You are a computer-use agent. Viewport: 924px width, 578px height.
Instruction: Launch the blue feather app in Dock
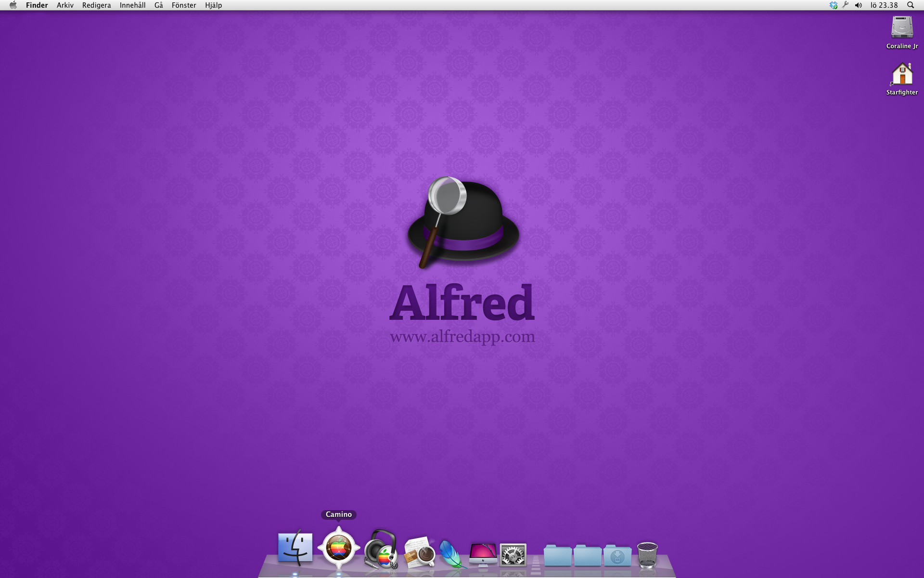(x=452, y=553)
